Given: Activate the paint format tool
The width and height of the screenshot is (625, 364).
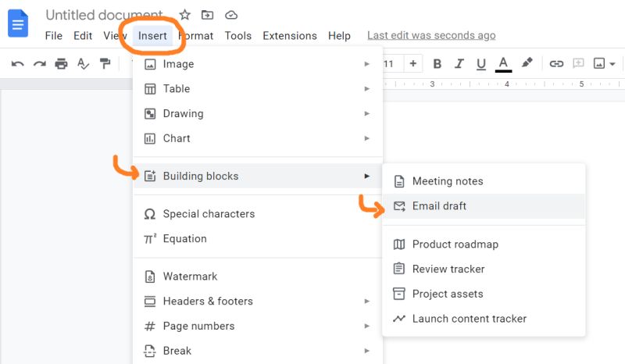Looking at the screenshot, I should (x=105, y=63).
